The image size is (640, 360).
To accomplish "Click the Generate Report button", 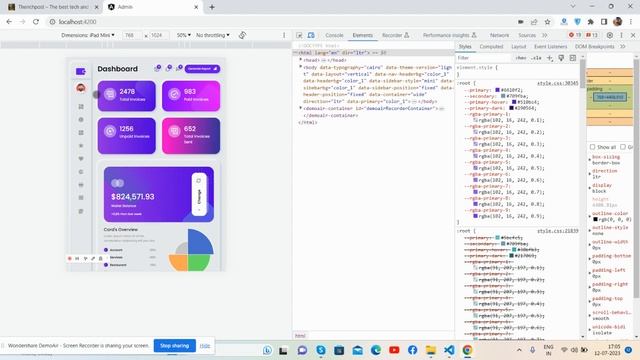I will point(202,69).
